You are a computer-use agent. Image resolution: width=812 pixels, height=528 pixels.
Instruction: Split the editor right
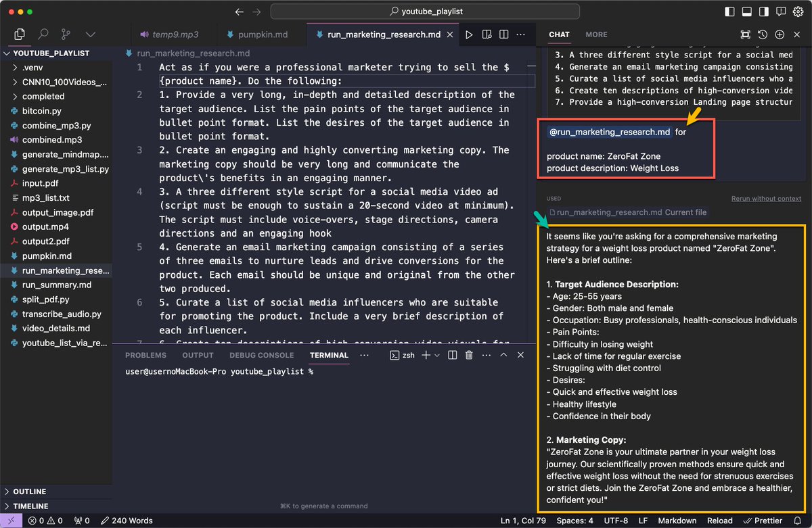pos(504,34)
